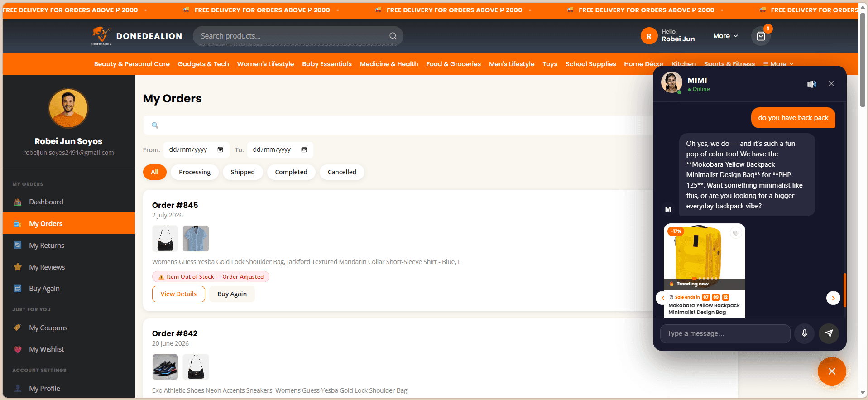Click Robei Jun Soyos profile photo
Screen dimensions: 868x400
pos(68,108)
